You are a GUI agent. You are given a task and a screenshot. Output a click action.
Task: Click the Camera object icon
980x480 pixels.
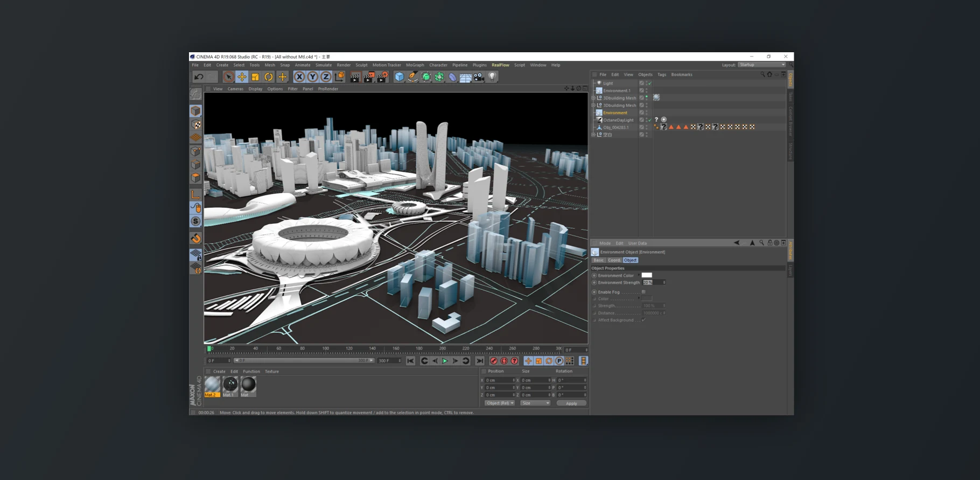point(479,77)
